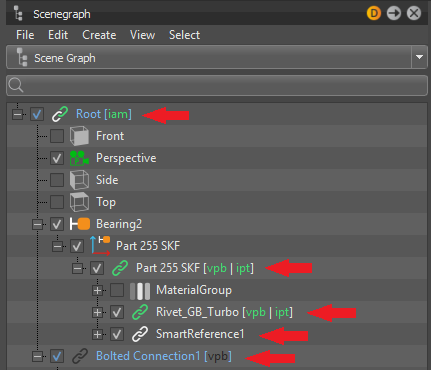The image size is (431, 370).
Task: Toggle checkbox of Part 255 SKF transform node
Action: point(77,246)
